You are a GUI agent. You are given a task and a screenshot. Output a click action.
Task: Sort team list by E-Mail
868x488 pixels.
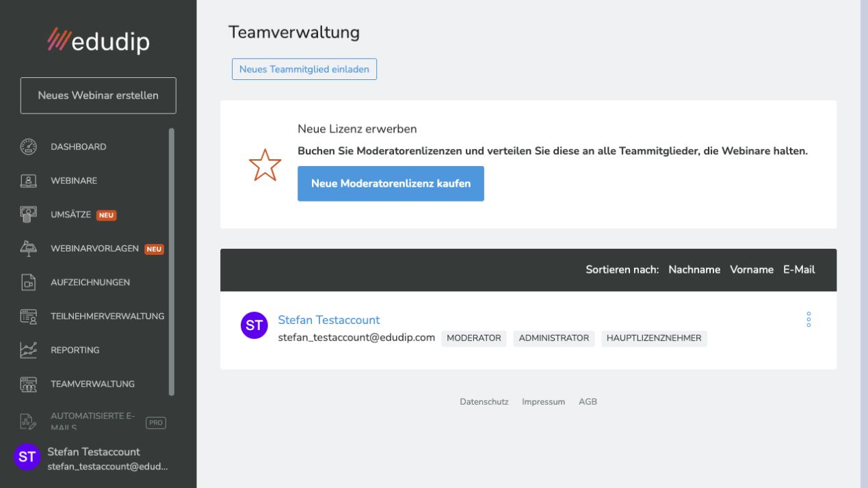coord(799,270)
